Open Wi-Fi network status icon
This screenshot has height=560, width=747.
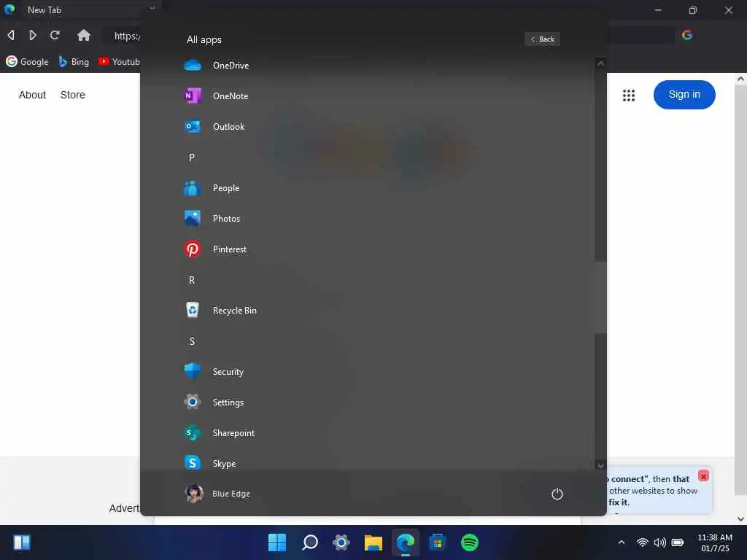(642, 542)
